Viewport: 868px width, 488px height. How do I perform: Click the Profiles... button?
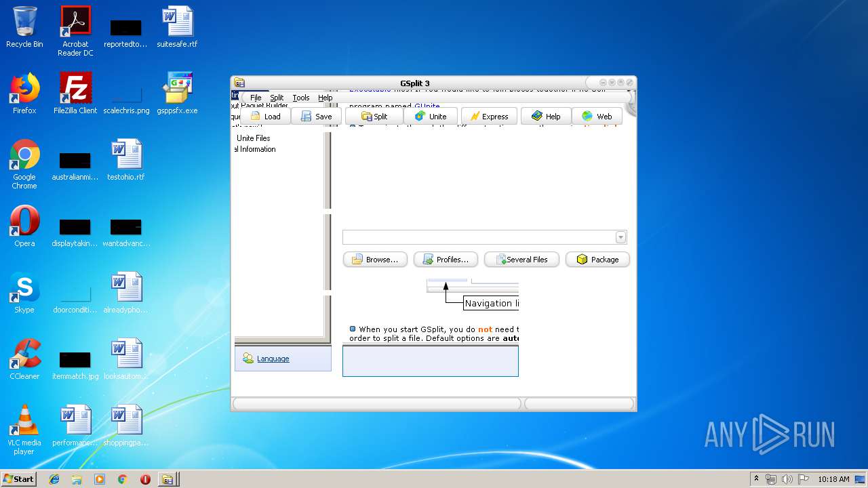[x=446, y=260]
